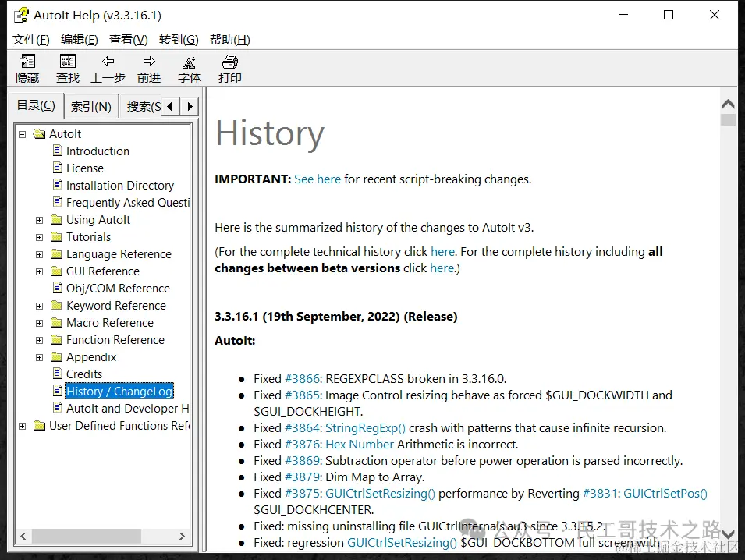Screen dimensions: 745x560
Task: Click the AutoIt root folder icon
Action: (x=39, y=134)
